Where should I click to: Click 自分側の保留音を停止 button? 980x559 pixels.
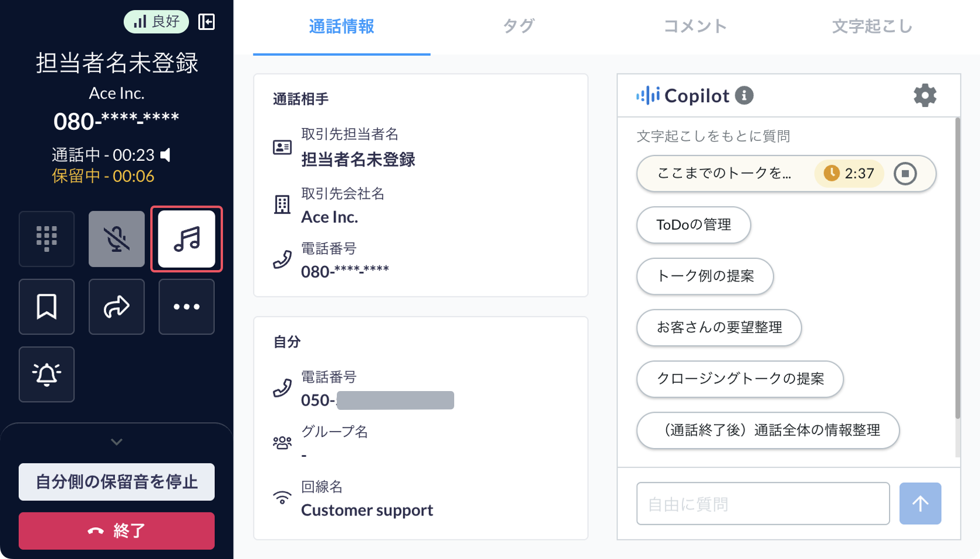tap(117, 482)
